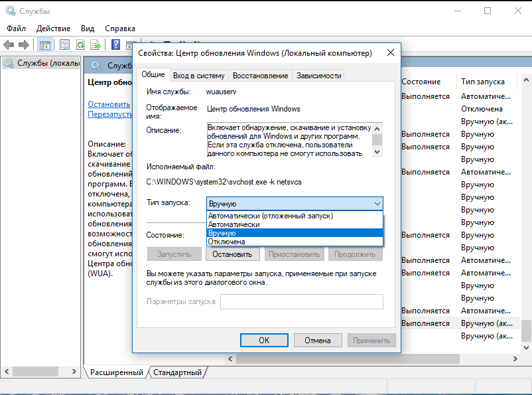Sort by the Тип запуска column header
This screenshot has height=395, width=532.
pos(486,82)
